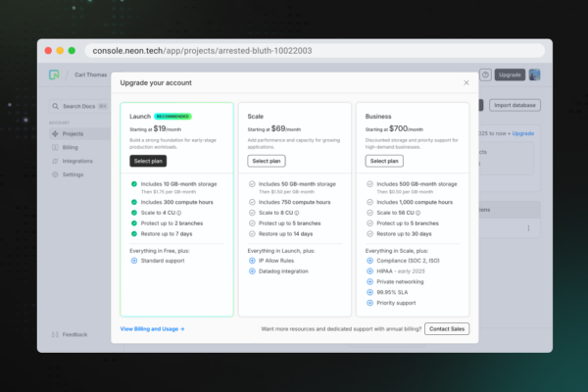Click the $700/month Business price text
This screenshot has width=588, height=392.
[x=406, y=128]
